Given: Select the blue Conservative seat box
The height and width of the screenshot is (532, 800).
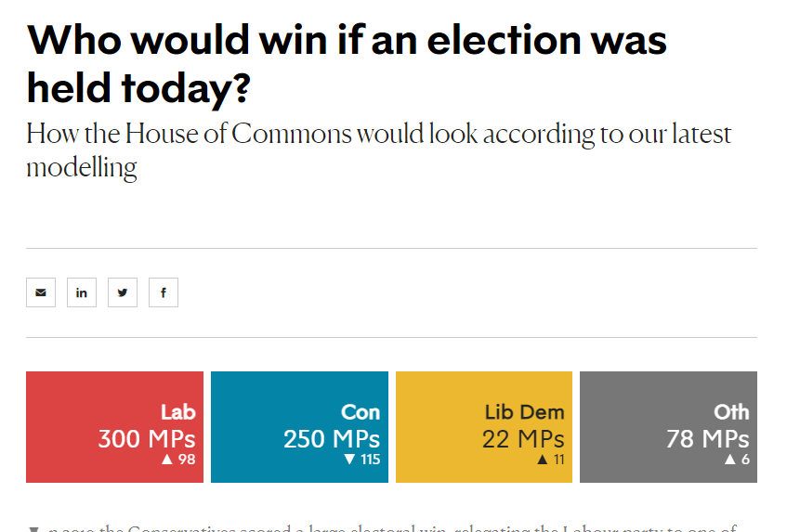Looking at the screenshot, I should pos(299,427).
